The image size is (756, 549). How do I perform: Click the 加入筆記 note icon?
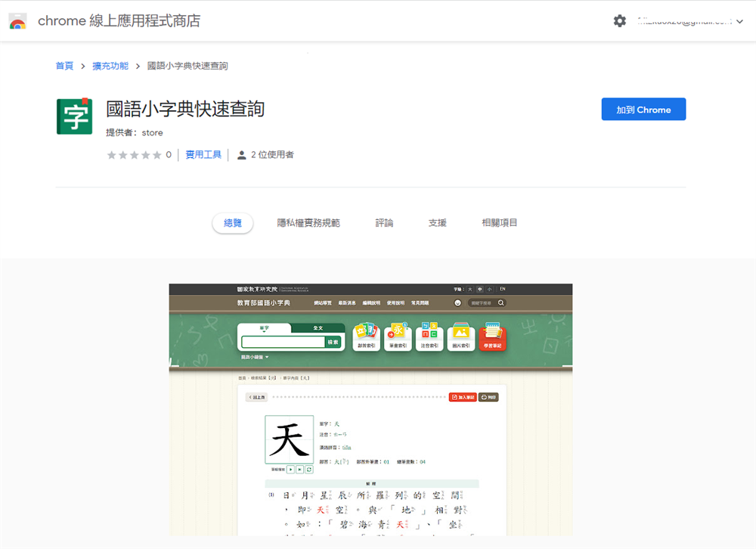tap(463, 397)
